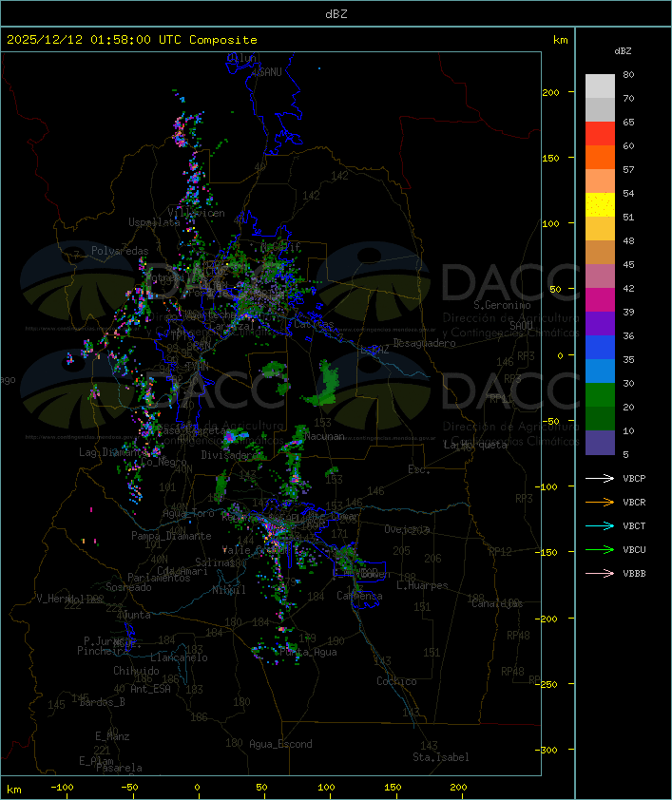Click the 80 value atop the dBZ scale
The image size is (672, 800).
(628, 74)
